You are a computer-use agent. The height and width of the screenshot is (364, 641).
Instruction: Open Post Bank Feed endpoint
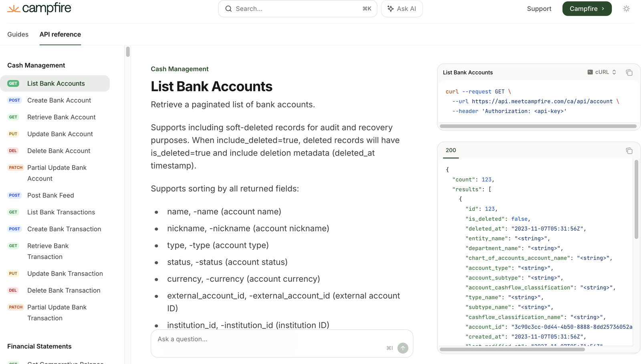tap(55, 195)
